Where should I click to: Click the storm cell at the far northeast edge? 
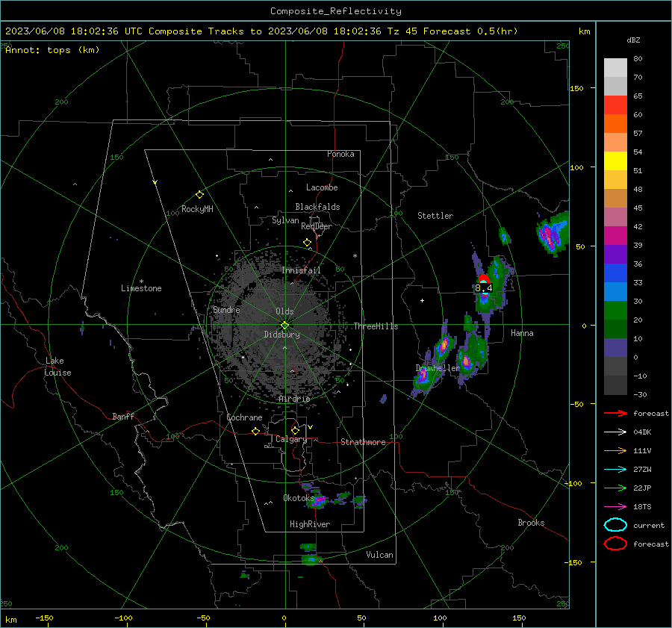pyautogui.click(x=553, y=234)
